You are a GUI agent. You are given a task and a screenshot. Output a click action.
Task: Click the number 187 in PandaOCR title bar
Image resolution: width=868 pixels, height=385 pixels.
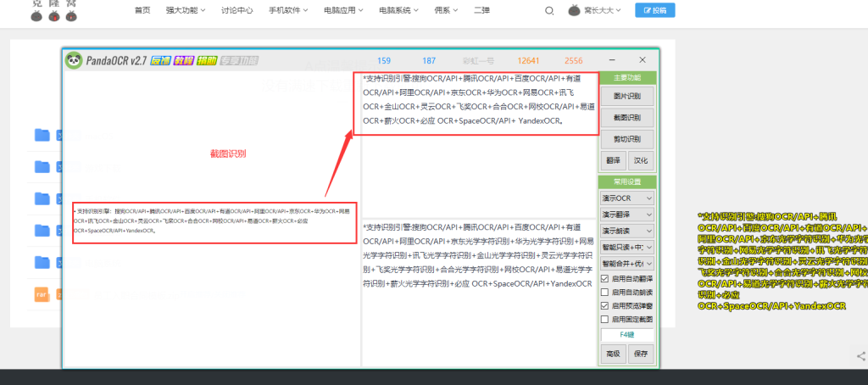coord(429,61)
